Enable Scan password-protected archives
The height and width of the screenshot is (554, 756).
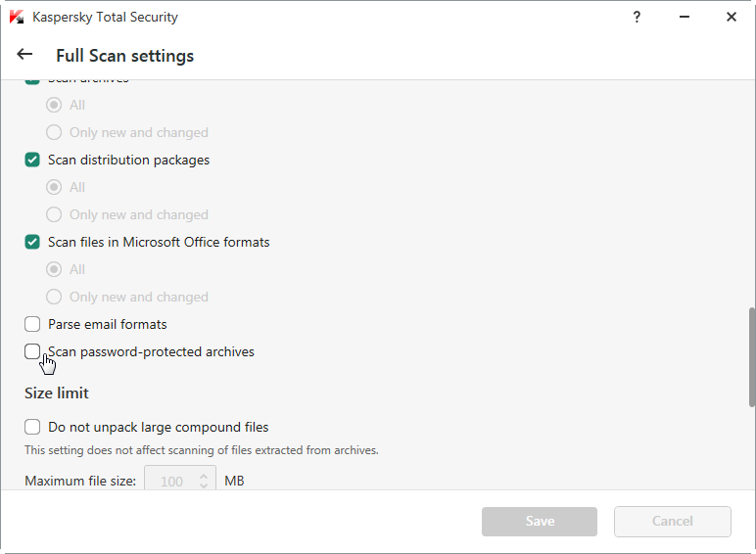point(32,351)
